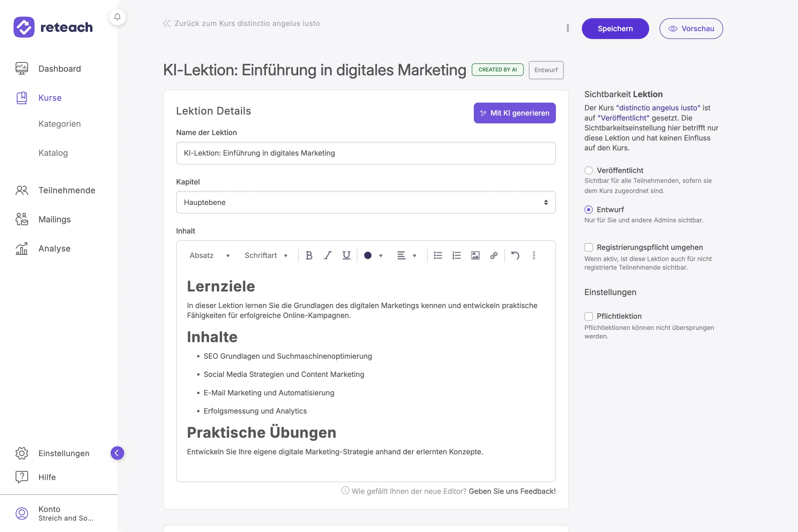The height and width of the screenshot is (532, 798).
Task: Expand the Schriftart font dropdown
Action: click(x=266, y=256)
